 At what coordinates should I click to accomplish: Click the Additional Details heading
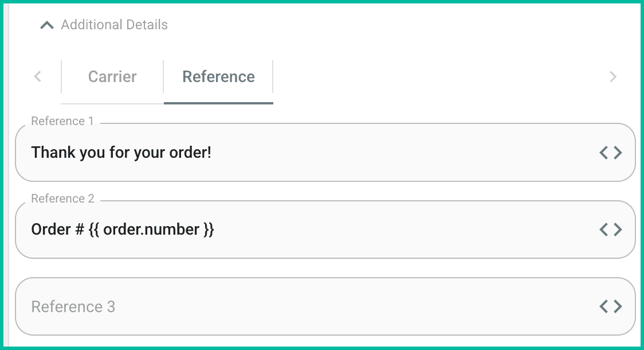(x=114, y=25)
